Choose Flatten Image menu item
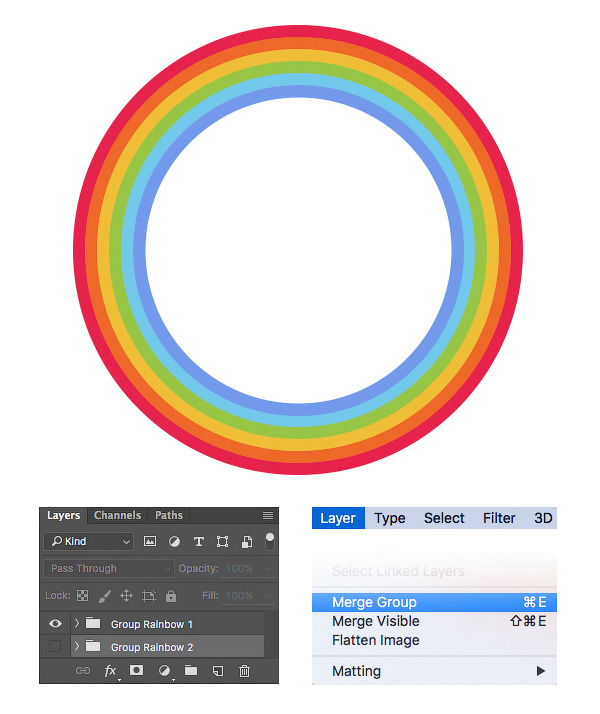Screen dimensions: 600x714 pyautogui.click(x=434, y=640)
